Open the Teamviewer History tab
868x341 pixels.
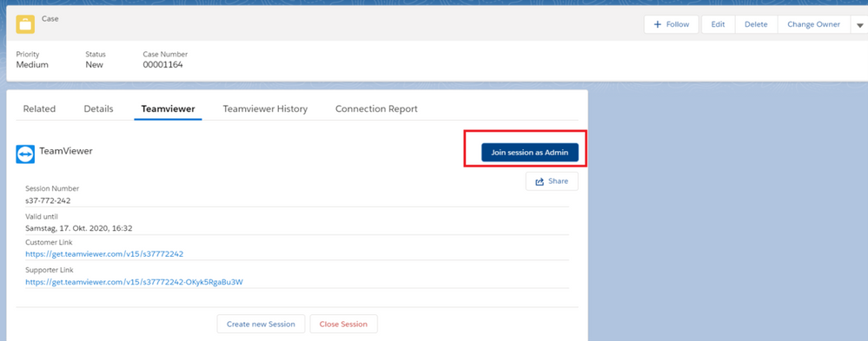tap(265, 108)
